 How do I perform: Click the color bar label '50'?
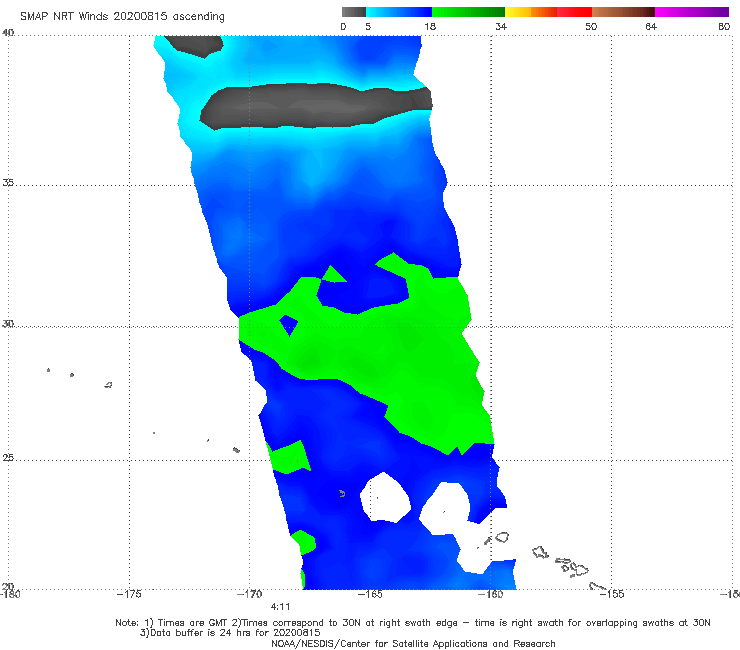click(591, 26)
